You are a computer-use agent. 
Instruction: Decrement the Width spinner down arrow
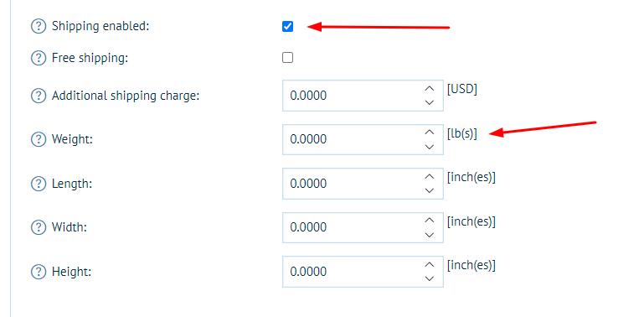click(x=430, y=235)
